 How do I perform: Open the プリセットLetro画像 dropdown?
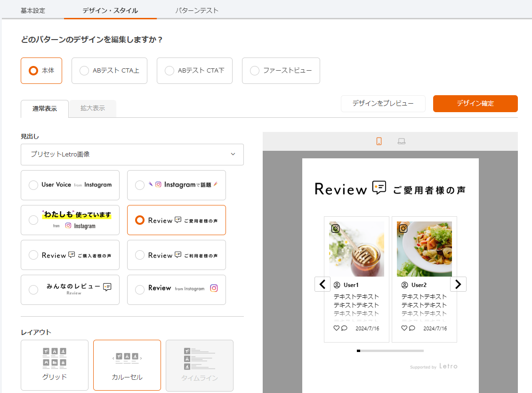132,155
